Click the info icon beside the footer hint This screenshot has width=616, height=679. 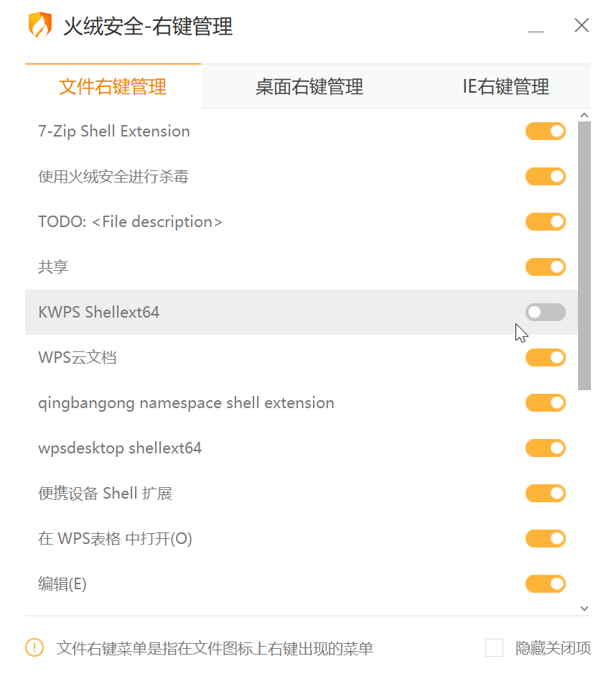34,648
